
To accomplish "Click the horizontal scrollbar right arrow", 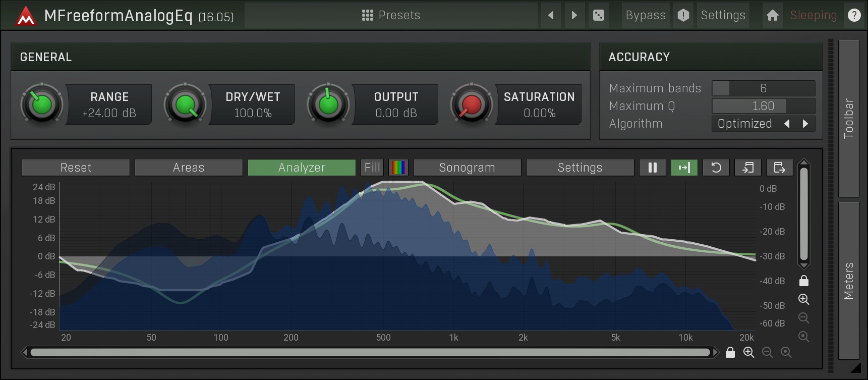I will click(x=715, y=352).
